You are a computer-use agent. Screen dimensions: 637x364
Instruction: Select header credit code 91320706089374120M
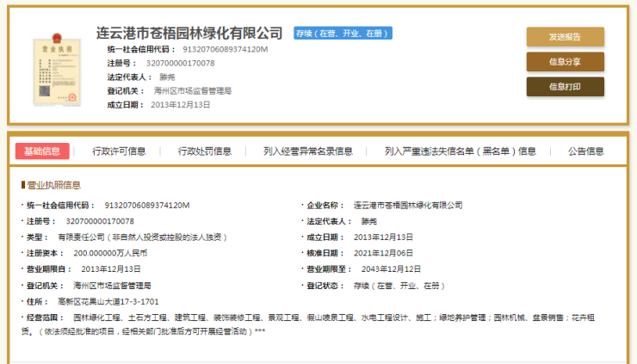[x=225, y=49]
